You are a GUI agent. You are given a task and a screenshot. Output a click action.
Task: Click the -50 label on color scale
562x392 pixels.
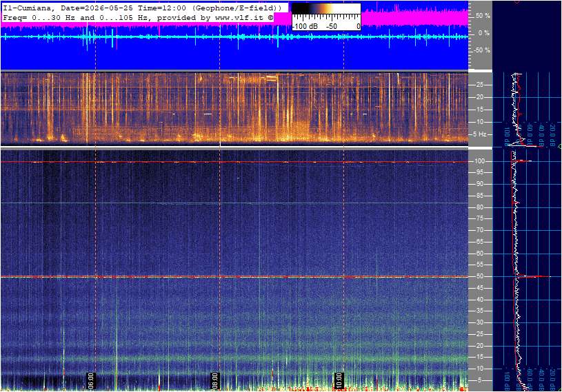click(x=331, y=26)
